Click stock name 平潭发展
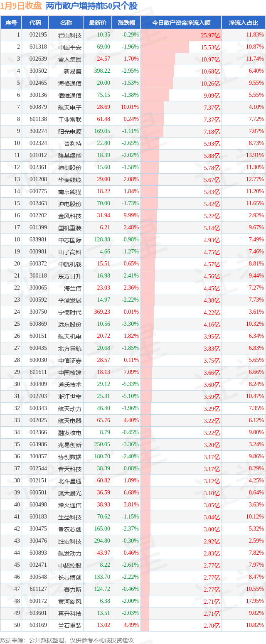Viewport: 266px width, 644px height. 70,300
